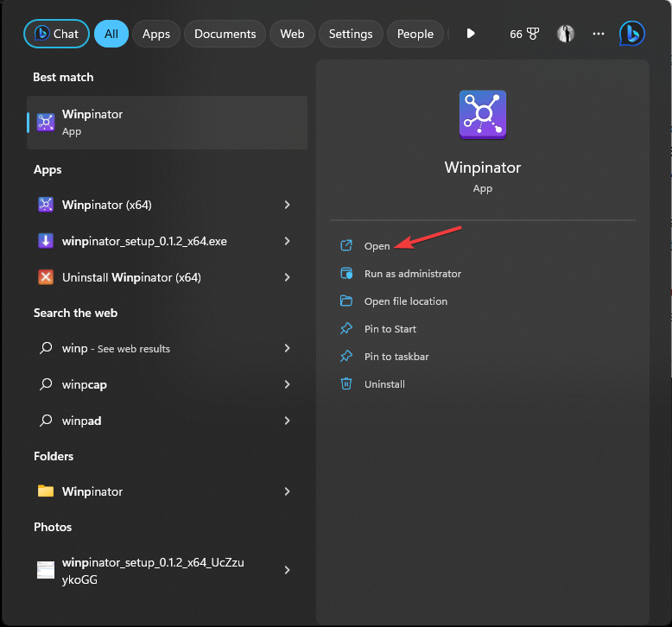The image size is (672, 627).
Task: Click 'Winpinator' title in the details pane
Action: (483, 168)
